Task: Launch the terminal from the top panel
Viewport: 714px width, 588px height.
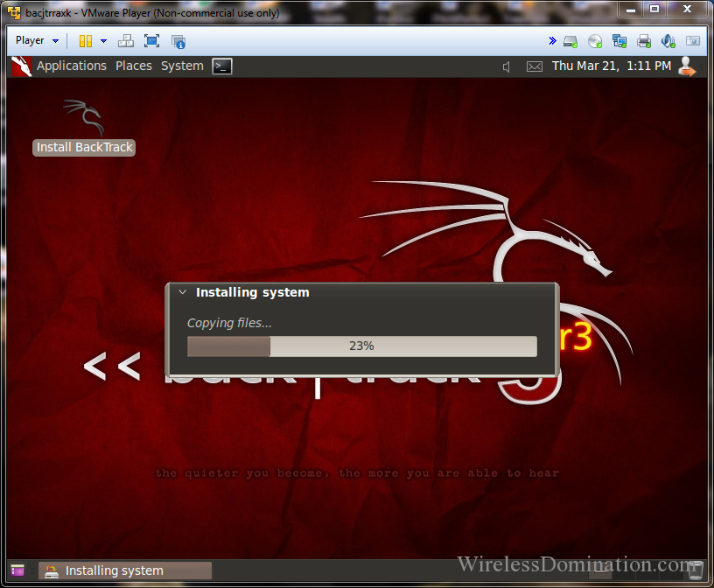Action: (222, 66)
